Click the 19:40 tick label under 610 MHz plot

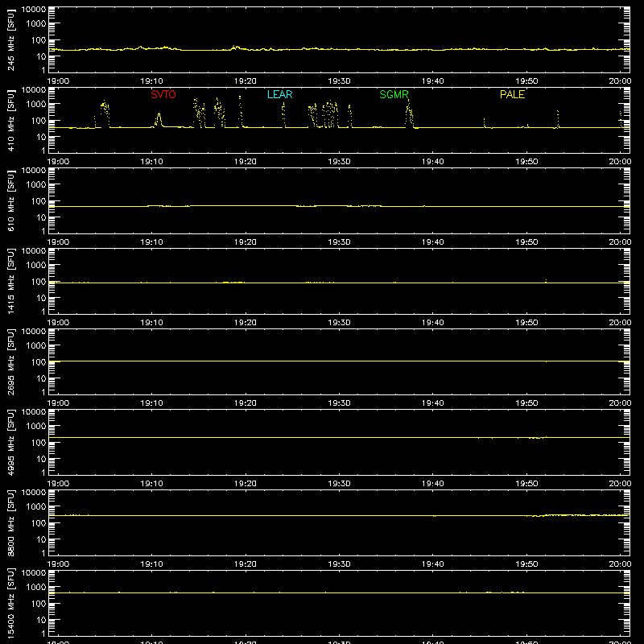(x=432, y=242)
